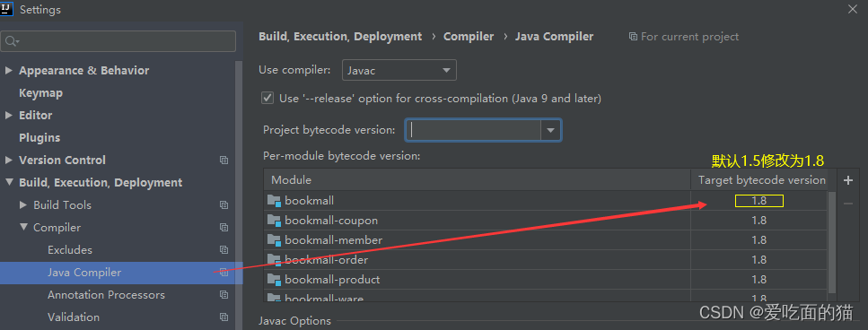Click the plus icon to add module
The width and height of the screenshot is (868, 330).
click(x=847, y=180)
